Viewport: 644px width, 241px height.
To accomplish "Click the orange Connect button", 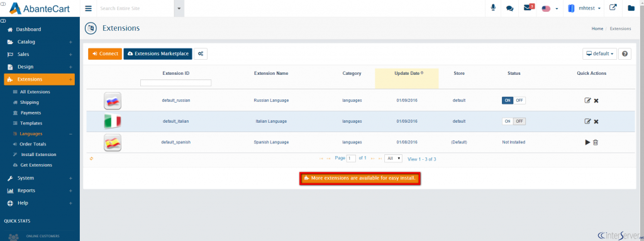I will click(x=105, y=54).
